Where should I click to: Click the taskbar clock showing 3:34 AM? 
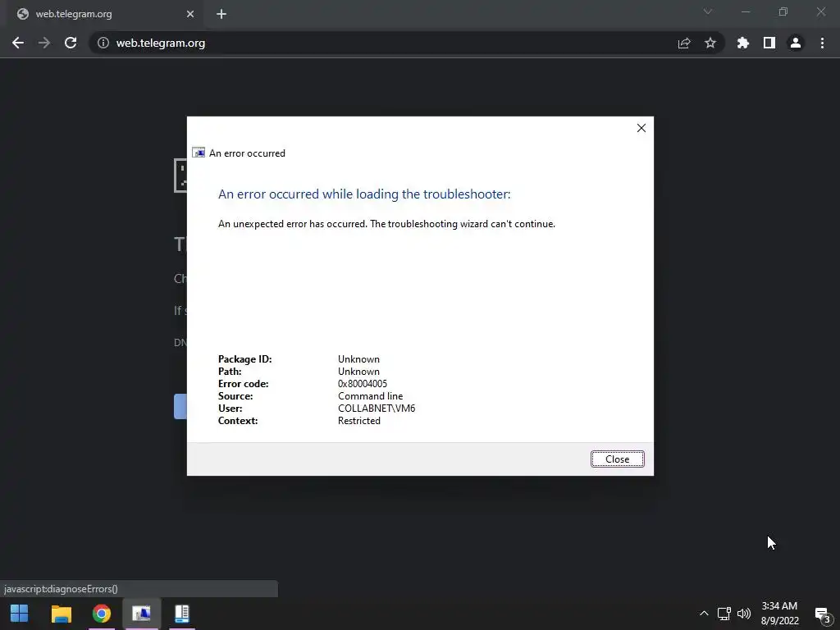point(780,614)
